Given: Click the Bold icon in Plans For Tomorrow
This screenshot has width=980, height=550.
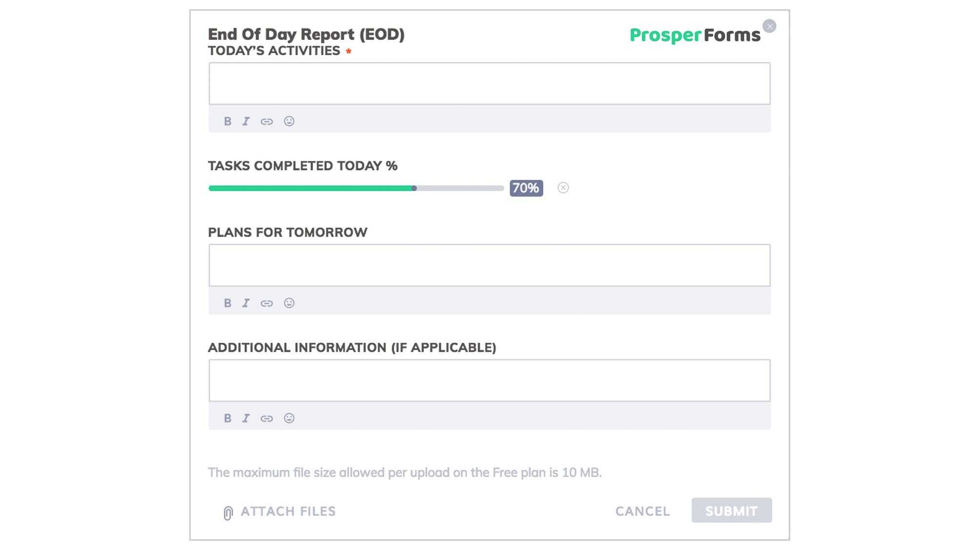Looking at the screenshot, I should coord(227,303).
